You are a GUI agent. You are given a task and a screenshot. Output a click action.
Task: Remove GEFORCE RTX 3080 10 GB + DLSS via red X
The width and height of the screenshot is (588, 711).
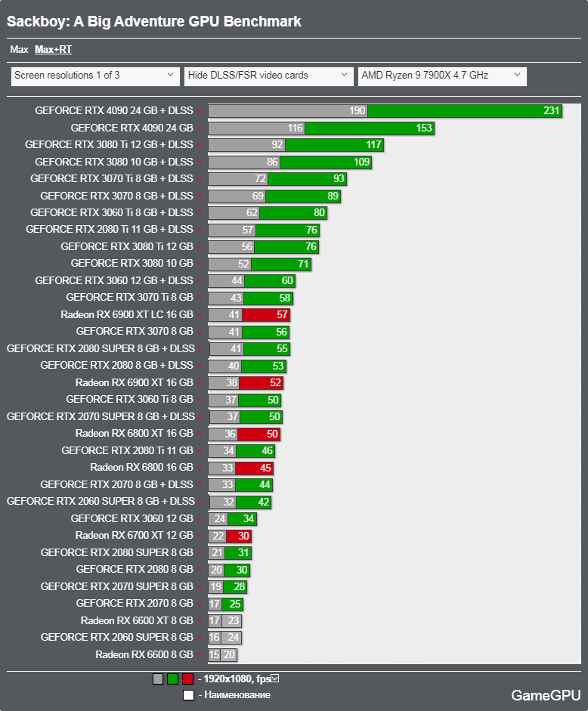pyautogui.click(x=199, y=162)
